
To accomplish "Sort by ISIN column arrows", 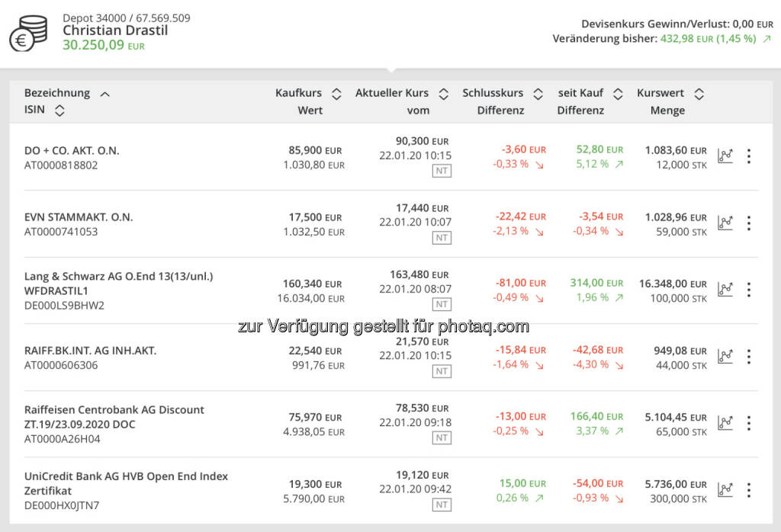I will (x=59, y=111).
